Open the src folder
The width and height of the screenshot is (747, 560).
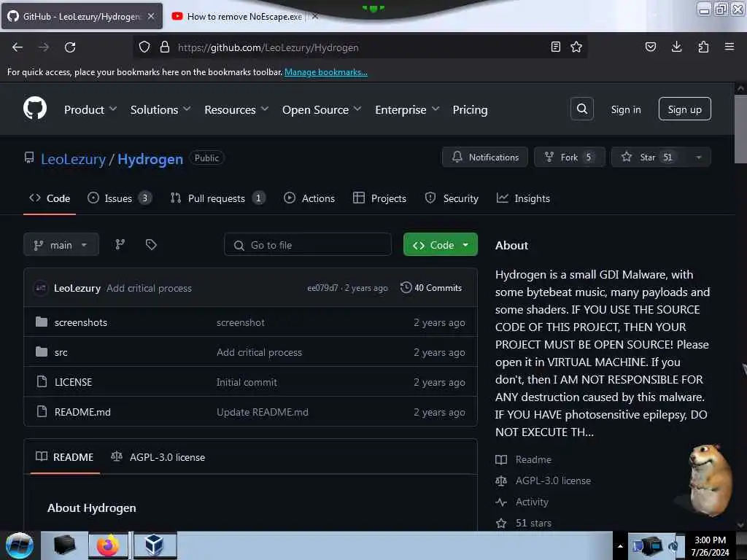pos(61,352)
